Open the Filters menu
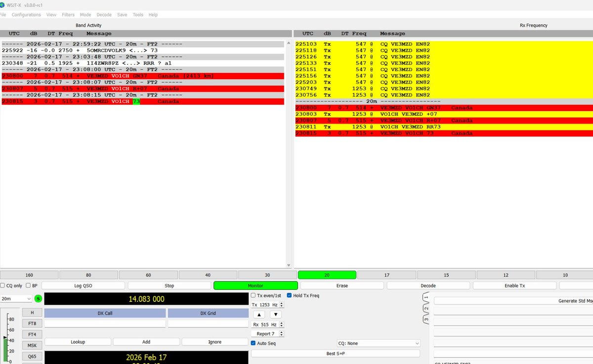 68,15
